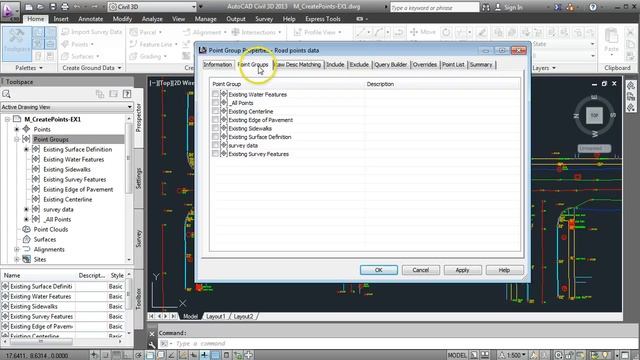This screenshot has width=640, height=360.
Task: Click the Save icon in quick access toolbar
Action: (x=53, y=7)
